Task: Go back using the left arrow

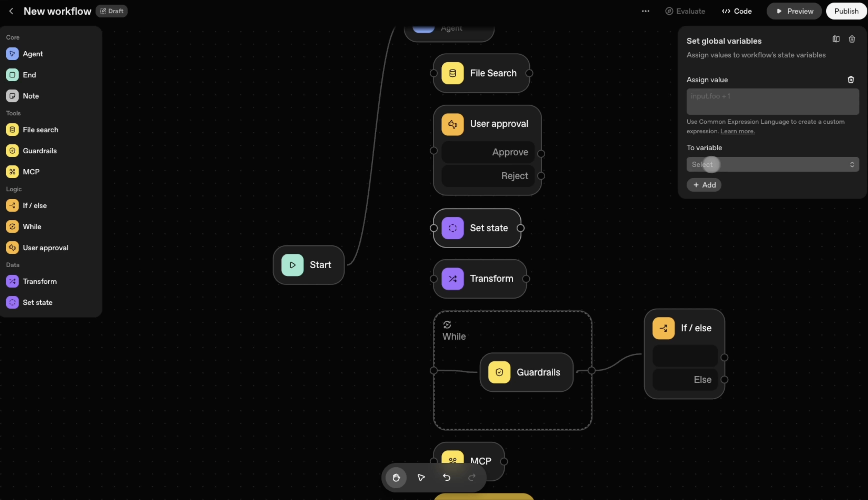Action: (11, 11)
